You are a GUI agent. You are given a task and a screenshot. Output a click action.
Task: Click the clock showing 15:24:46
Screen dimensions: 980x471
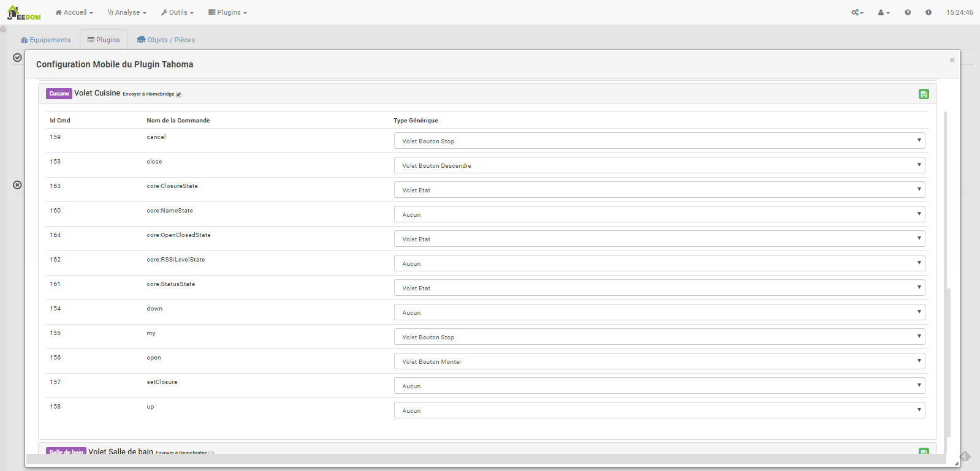pos(959,12)
